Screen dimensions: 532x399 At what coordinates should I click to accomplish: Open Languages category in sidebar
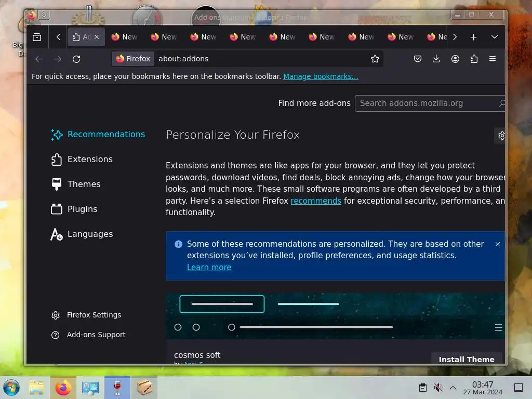(82, 234)
